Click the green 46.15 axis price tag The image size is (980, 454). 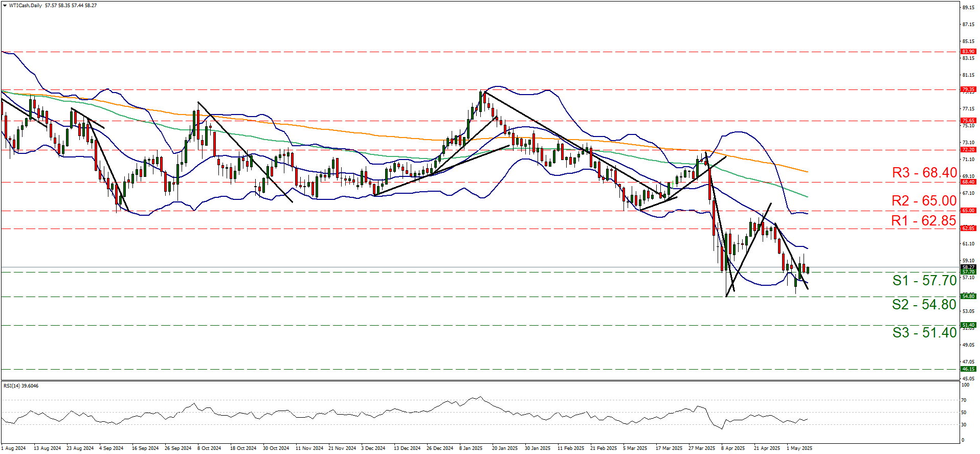pyautogui.click(x=968, y=369)
